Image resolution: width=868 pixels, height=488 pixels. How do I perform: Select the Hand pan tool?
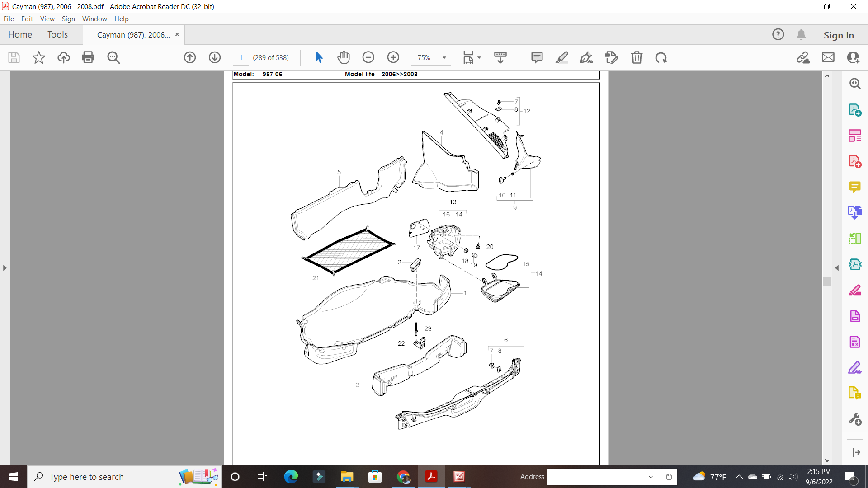click(x=344, y=57)
